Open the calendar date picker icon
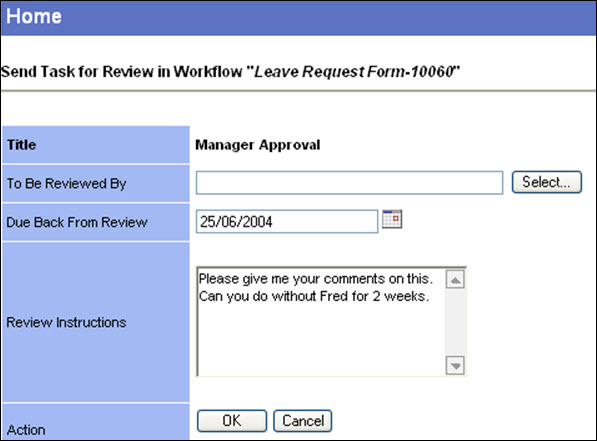The height and width of the screenshot is (441, 597). 392,219
